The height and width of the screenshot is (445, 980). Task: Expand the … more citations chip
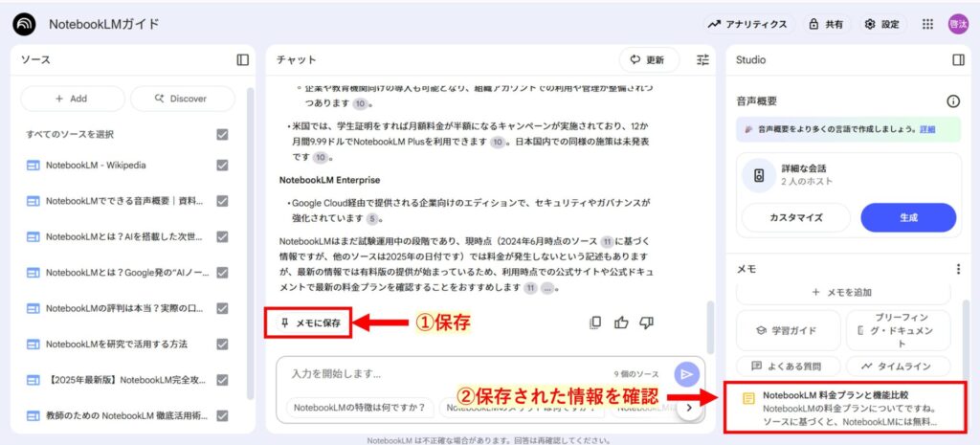click(x=547, y=288)
